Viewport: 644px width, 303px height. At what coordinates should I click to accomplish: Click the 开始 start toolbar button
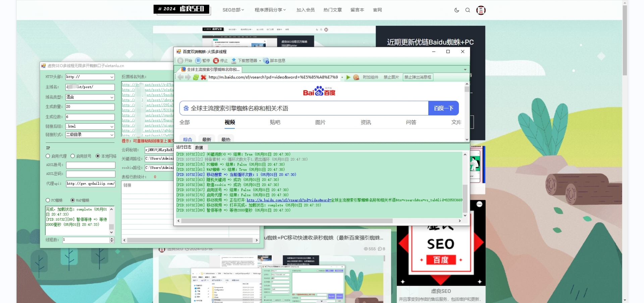[x=185, y=61]
